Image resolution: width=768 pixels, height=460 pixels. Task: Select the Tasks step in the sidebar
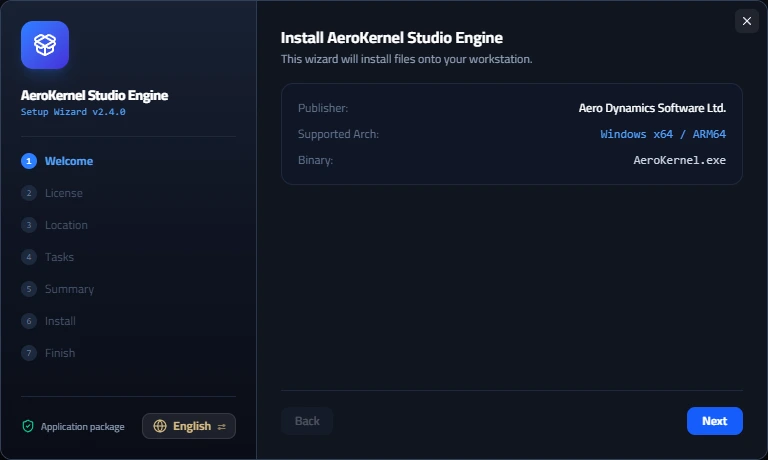[48, 257]
